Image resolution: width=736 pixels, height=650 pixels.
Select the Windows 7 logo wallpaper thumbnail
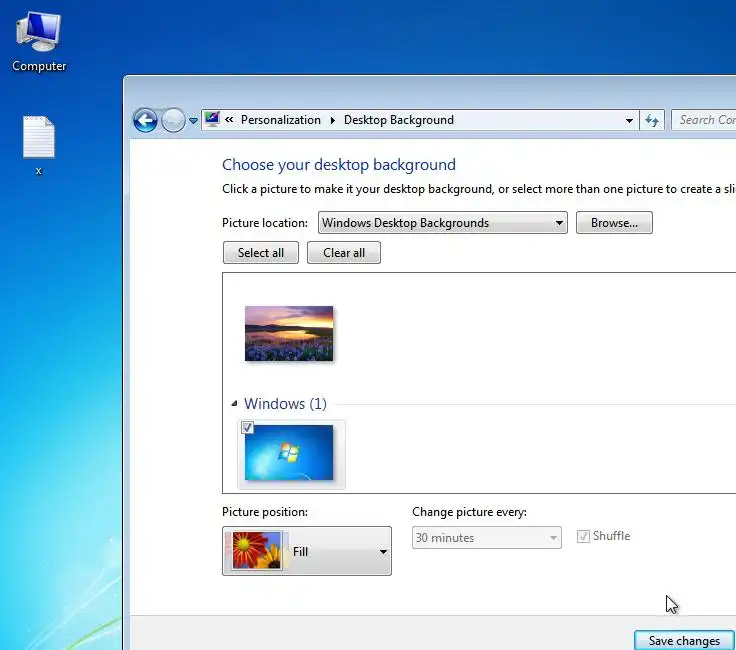(289, 452)
